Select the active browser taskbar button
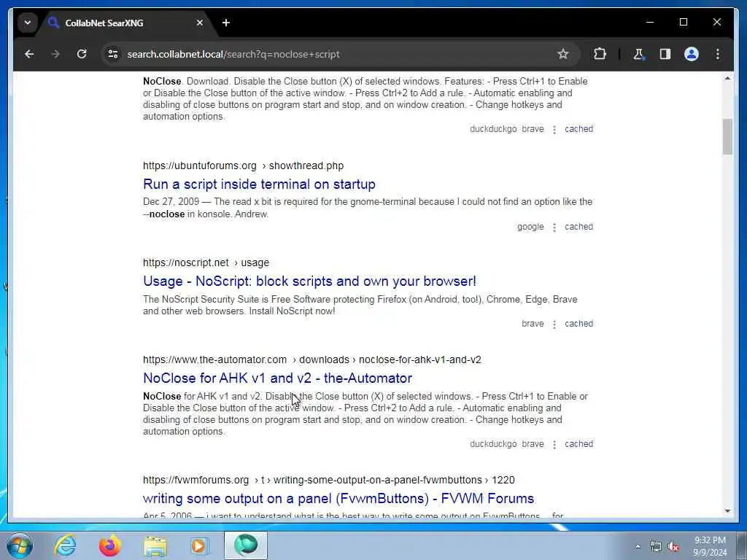 tap(246, 545)
